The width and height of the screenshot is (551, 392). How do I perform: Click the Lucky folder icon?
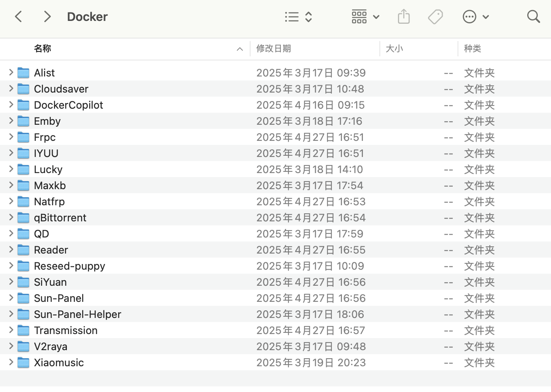24,169
